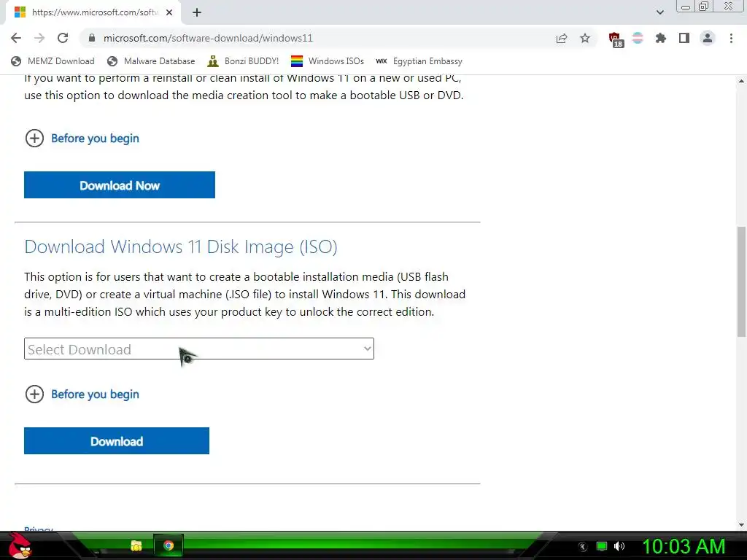
Task: Click the address bar URL
Action: 208,38
